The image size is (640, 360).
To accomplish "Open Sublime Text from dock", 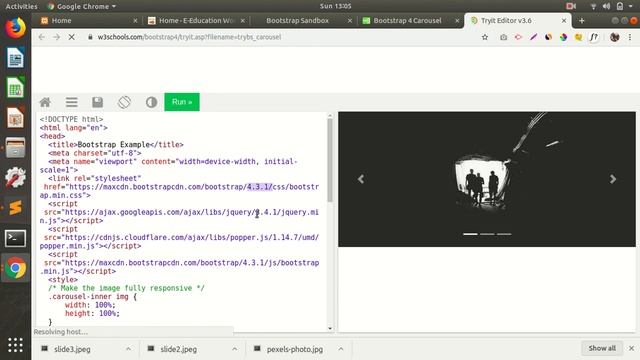I will pyautogui.click(x=16, y=207).
